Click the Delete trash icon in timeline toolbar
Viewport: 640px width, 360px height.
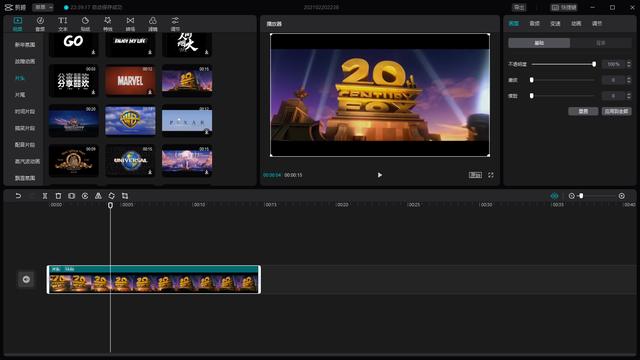58,196
